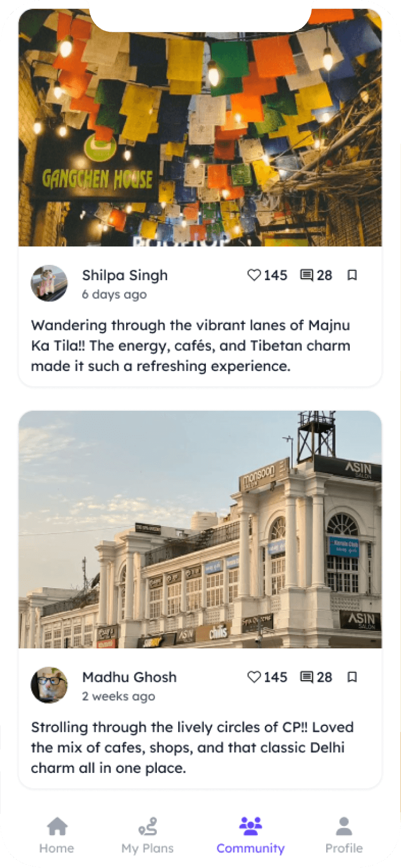Click the Shilpa Singh username
The height and width of the screenshot is (868, 401).
(x=125, y=275)
